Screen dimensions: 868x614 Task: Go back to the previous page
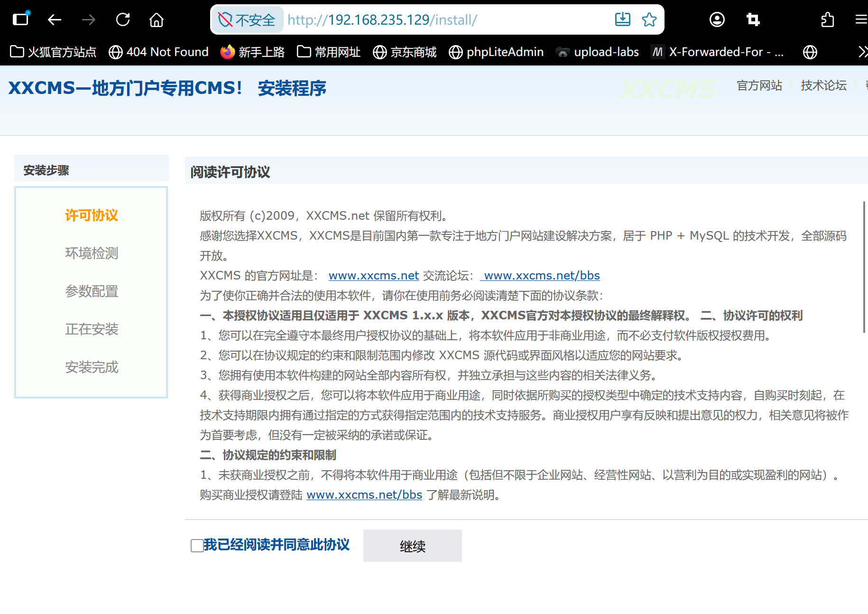coord(55,19)
